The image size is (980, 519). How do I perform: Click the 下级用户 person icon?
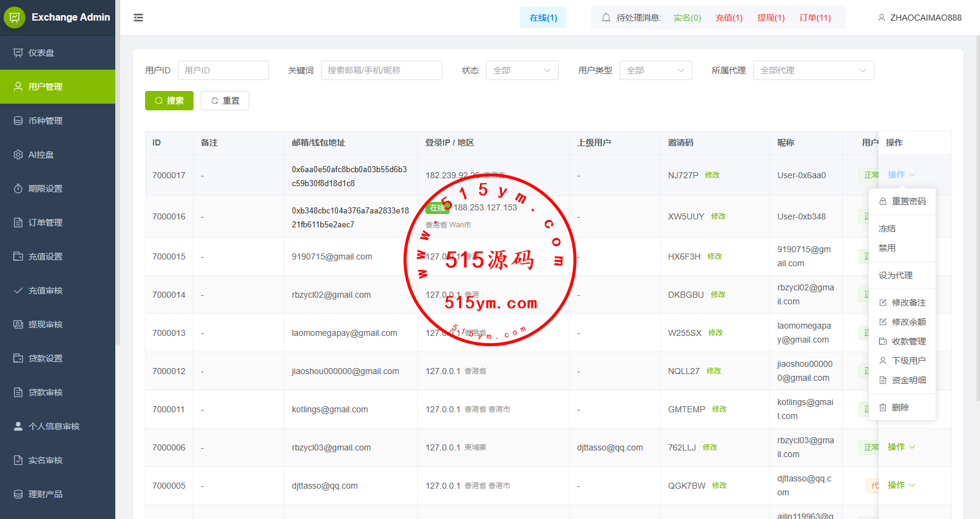[883, 361]
